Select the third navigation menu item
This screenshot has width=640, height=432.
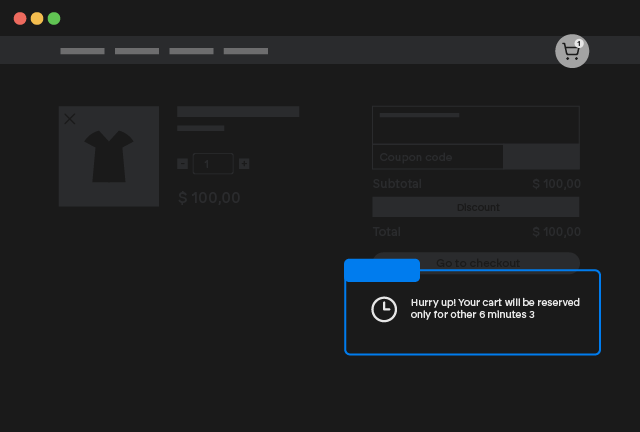coord(191,50)
